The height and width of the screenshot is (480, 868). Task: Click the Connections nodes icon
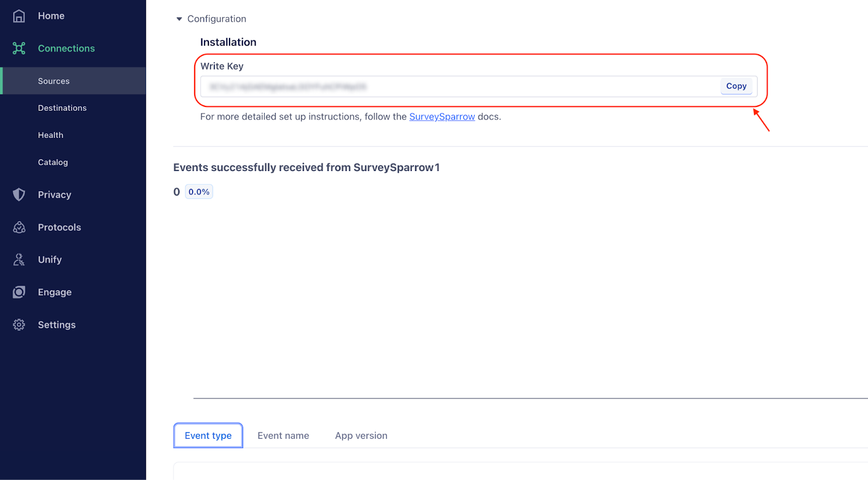click(x=19, y=48)
